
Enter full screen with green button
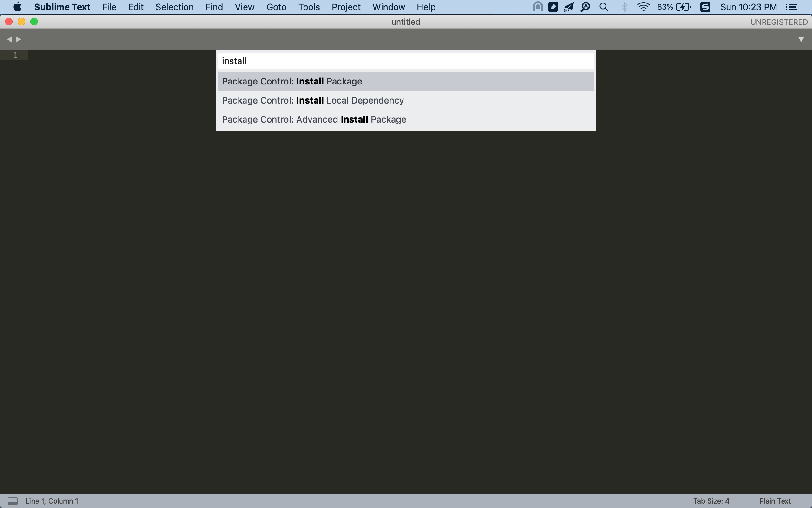[34, 22]
